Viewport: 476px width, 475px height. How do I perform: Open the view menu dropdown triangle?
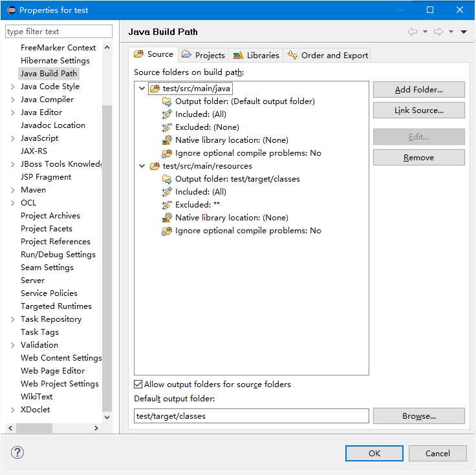tap(464, 32)
